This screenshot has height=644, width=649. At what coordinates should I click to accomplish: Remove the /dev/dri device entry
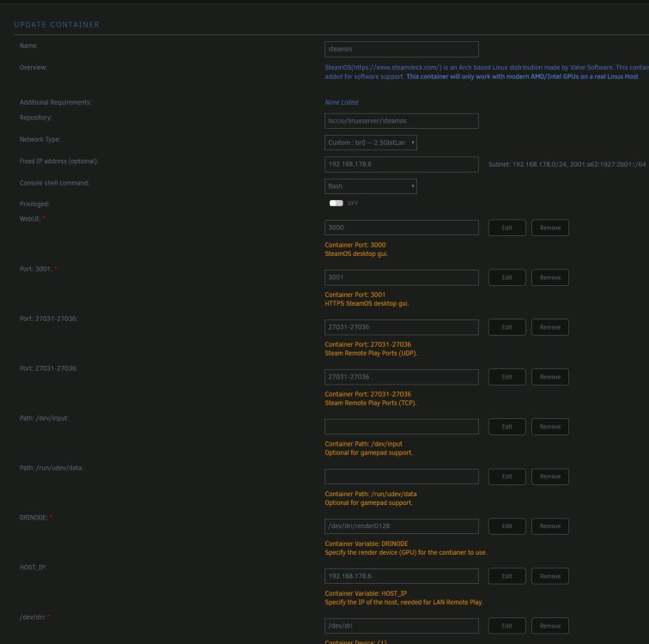550,626
